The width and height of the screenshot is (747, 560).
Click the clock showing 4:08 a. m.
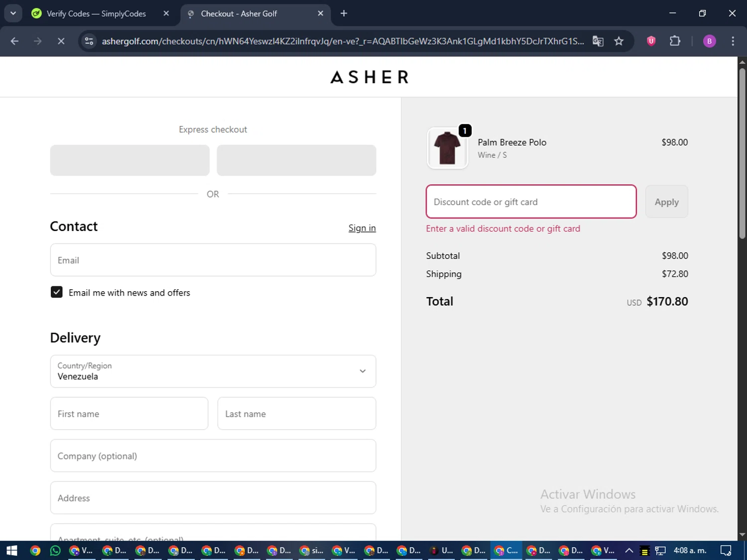click(x=690, y=551)
